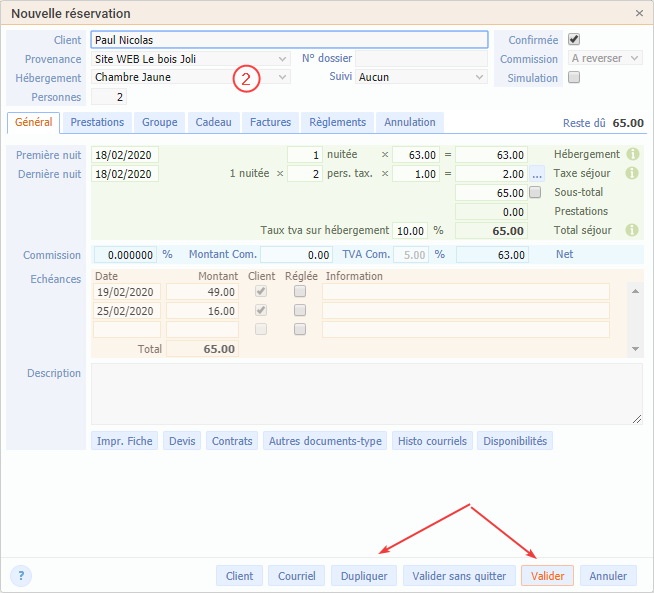The image size is (654, 593).
Task: Click the ellipsis button next to tax amount
Action: tap(537, 174)
